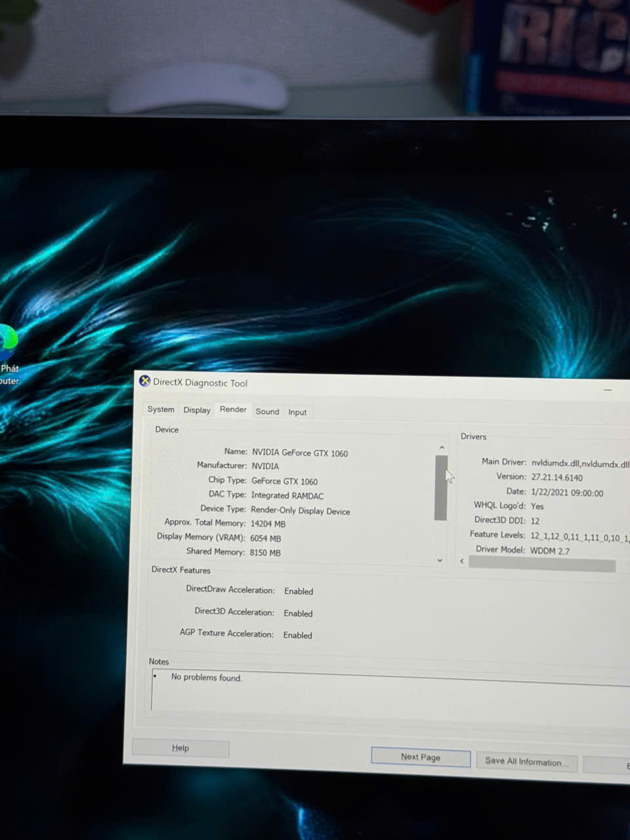
Task: Click the Help button
Action: (180, 747)
